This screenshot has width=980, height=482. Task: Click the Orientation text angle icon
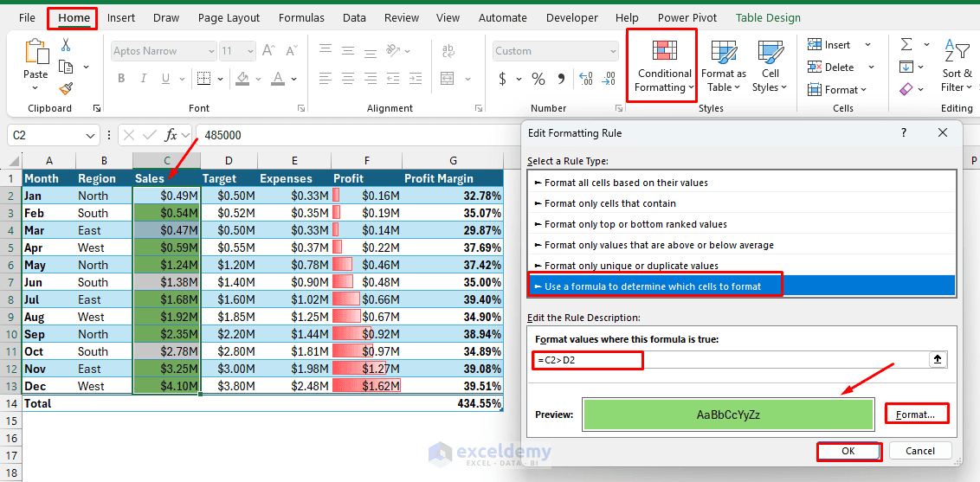coord(393,50)
